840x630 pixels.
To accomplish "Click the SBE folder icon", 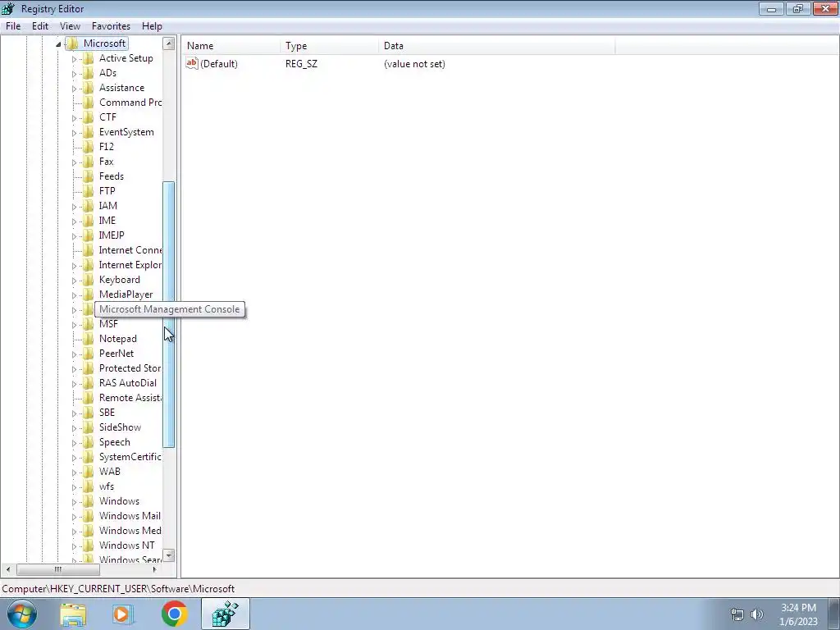I will [89, 413].
